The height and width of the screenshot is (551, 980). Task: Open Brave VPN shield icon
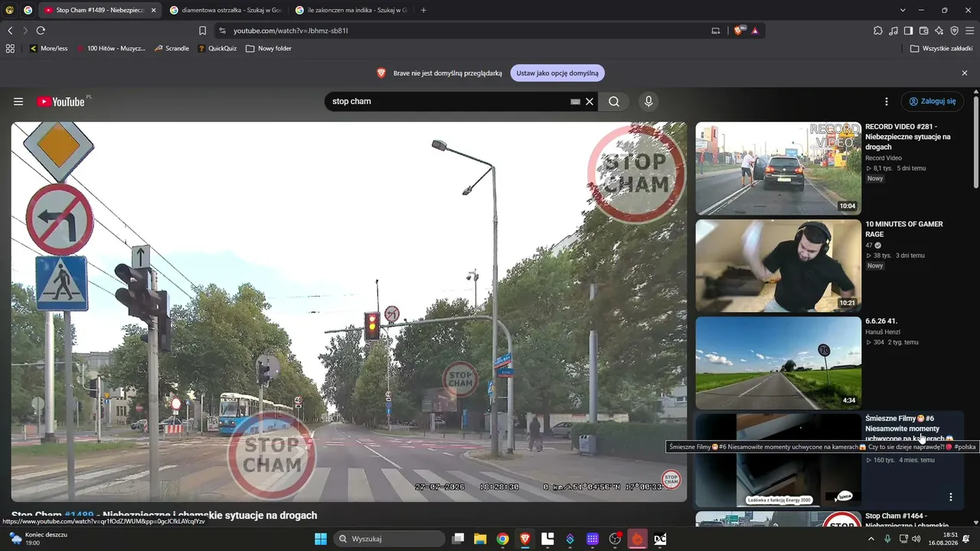coord(954,31)
